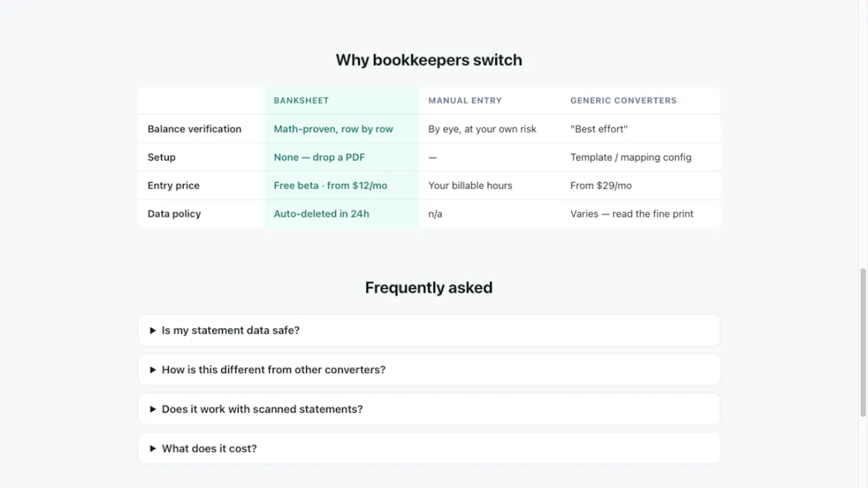This screenshot has width=868, height=488.
Task: Click the BANKSHEET column header
Action: click(x=342, y=101)
